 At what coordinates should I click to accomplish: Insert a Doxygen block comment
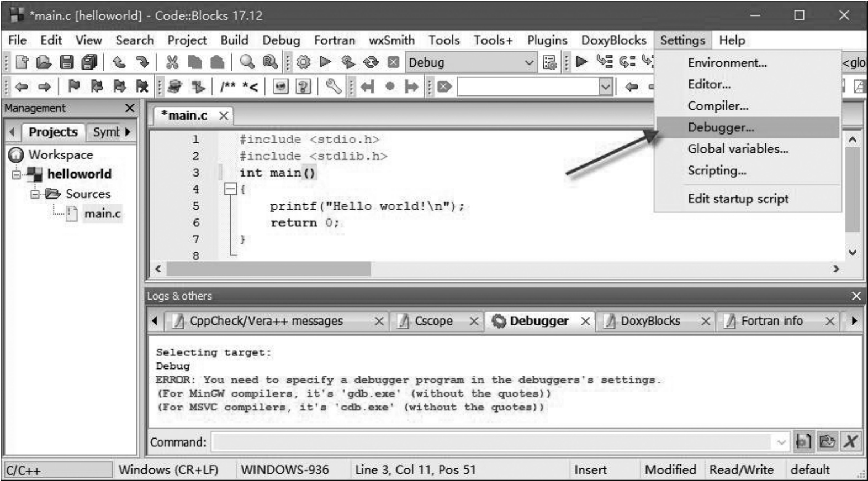pyautogui.click(x=228, y=86)
